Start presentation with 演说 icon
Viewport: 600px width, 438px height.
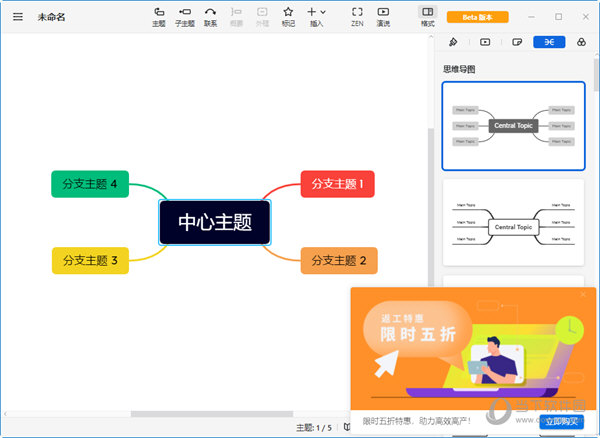click(383, 16)
